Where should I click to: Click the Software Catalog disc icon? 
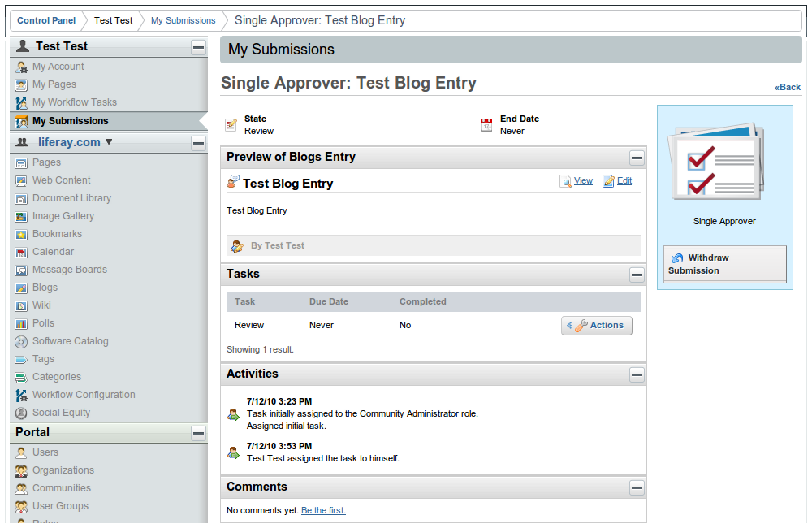(21, 341)
